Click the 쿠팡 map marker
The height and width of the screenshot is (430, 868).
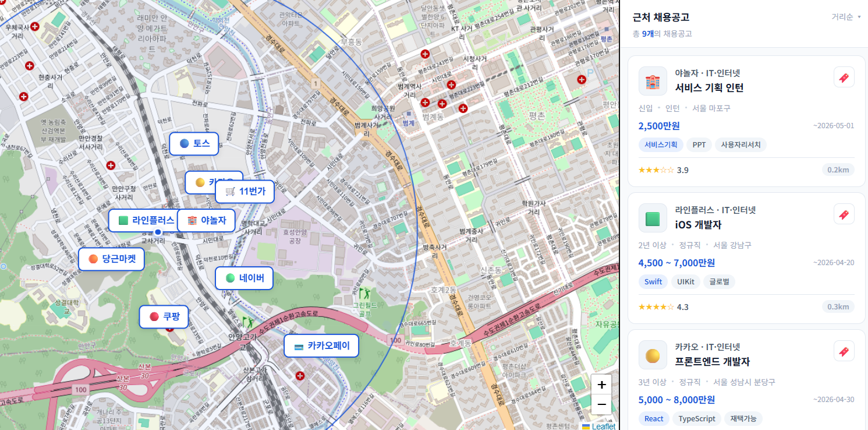tap(164, 316)
